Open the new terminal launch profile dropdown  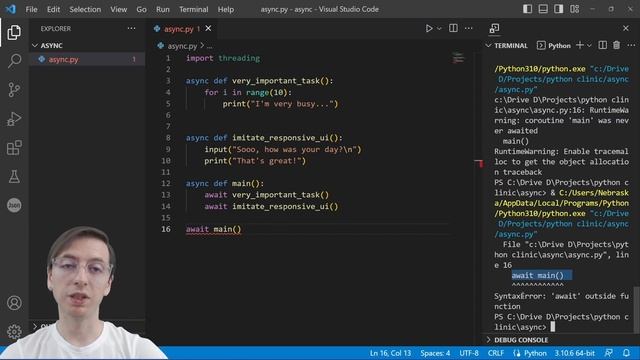point(589,46)
